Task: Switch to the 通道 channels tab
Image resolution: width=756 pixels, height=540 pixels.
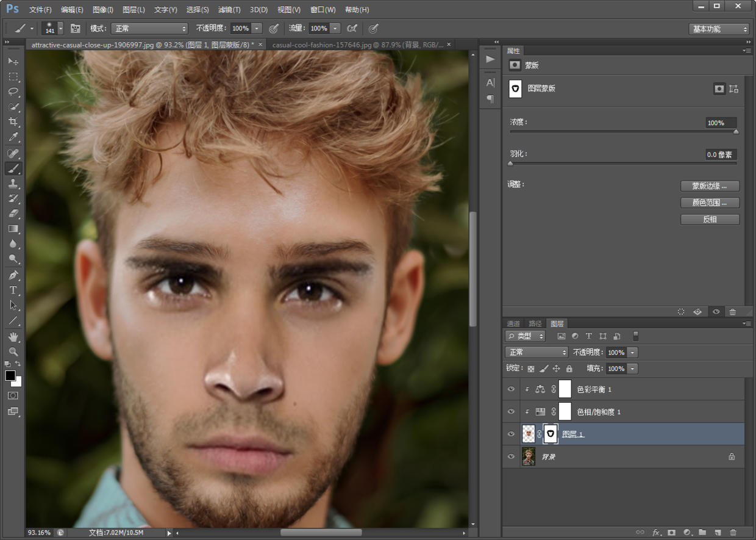Action: pyautogui.click(x=513, y=323)
